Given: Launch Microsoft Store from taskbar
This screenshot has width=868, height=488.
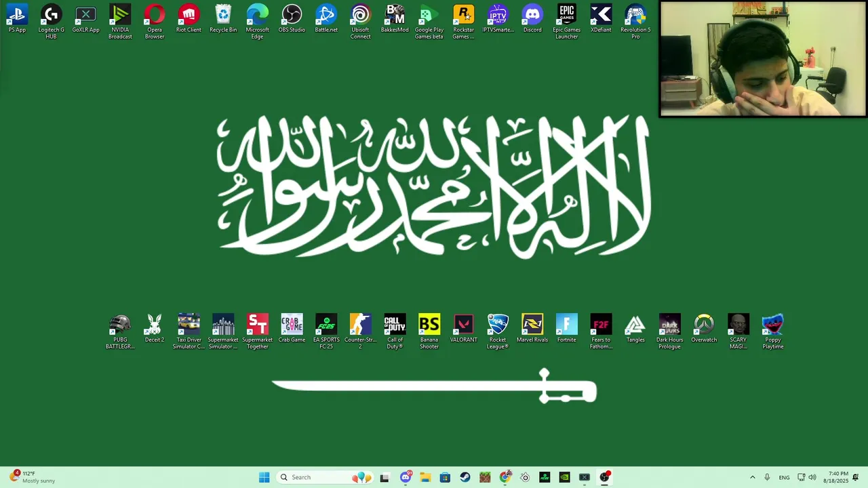Looking at the screenshot, I should point(445,477).
